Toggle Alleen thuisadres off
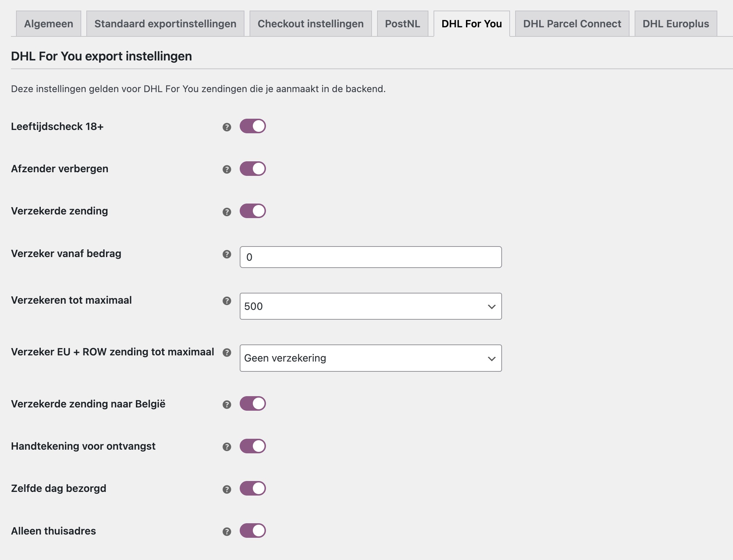Screen dimensions: 733x560 [253, 531]
